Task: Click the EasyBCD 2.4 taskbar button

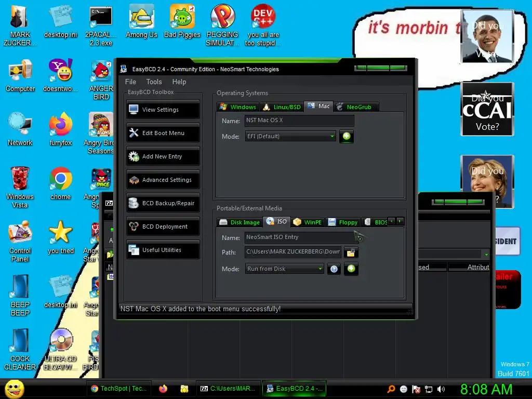Action: (294, 389)
